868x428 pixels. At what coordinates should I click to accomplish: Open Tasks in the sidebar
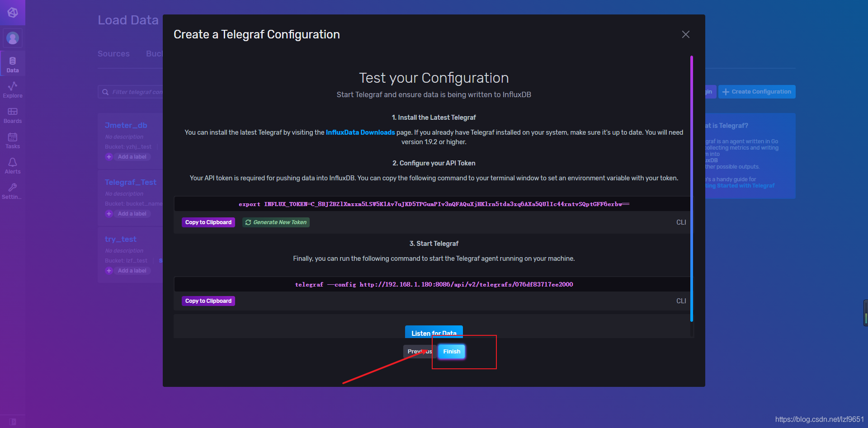click(13, 141)
